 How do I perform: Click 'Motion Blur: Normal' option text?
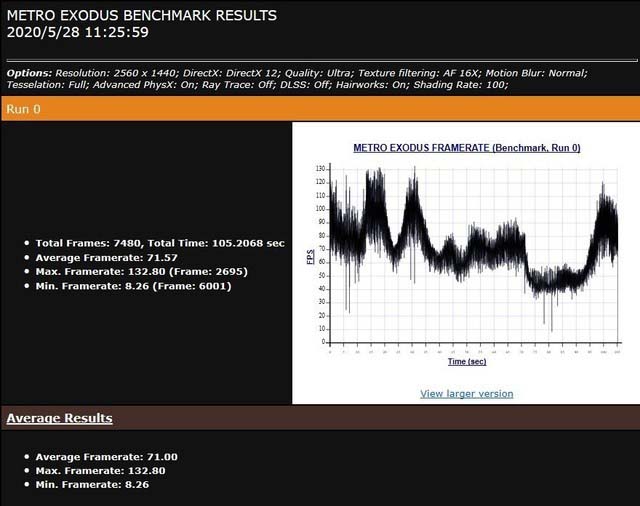click(x=535, y=73)
